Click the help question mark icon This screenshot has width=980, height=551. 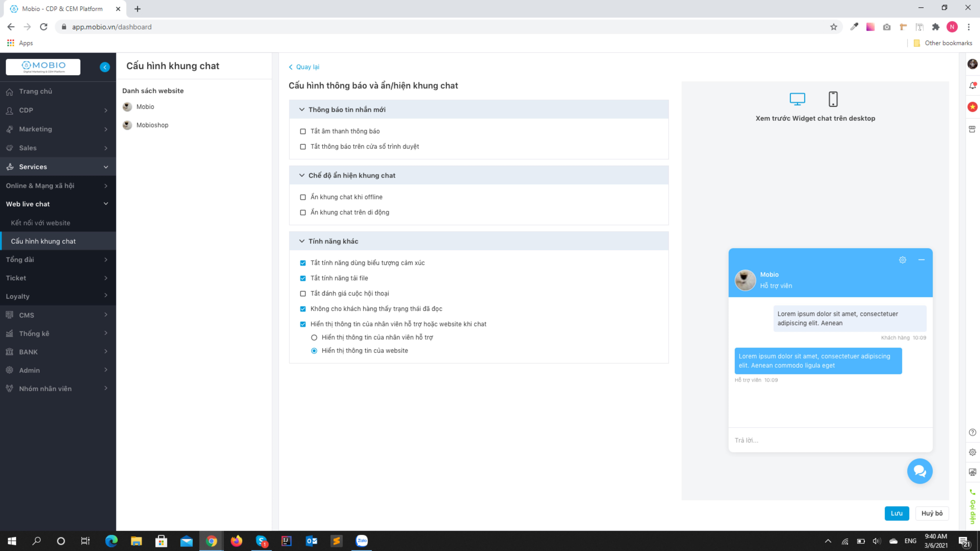972,432
